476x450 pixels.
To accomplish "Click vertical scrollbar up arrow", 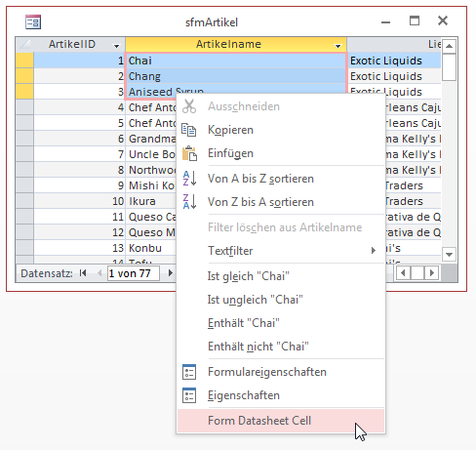I will point(450,46).
